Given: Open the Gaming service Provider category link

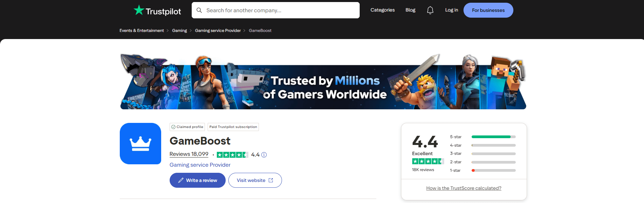Looking at the screenshot, I should (x=200, y=165).
